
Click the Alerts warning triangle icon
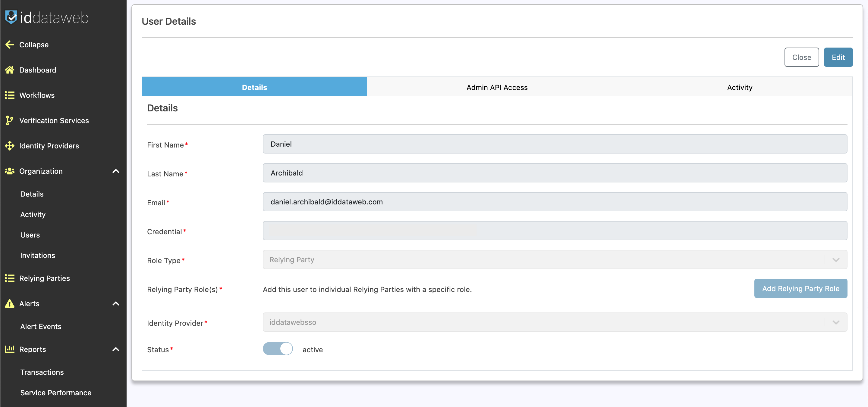[x=10, y=303]
